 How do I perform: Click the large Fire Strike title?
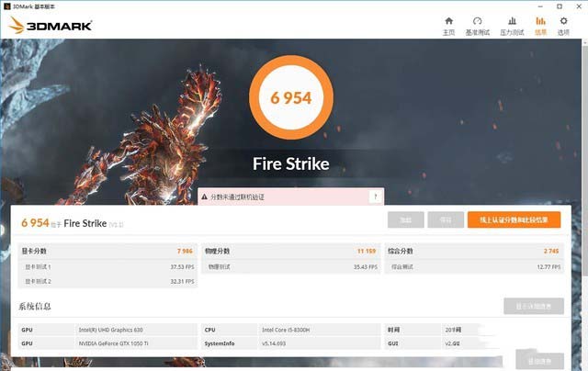click(291, 163)
